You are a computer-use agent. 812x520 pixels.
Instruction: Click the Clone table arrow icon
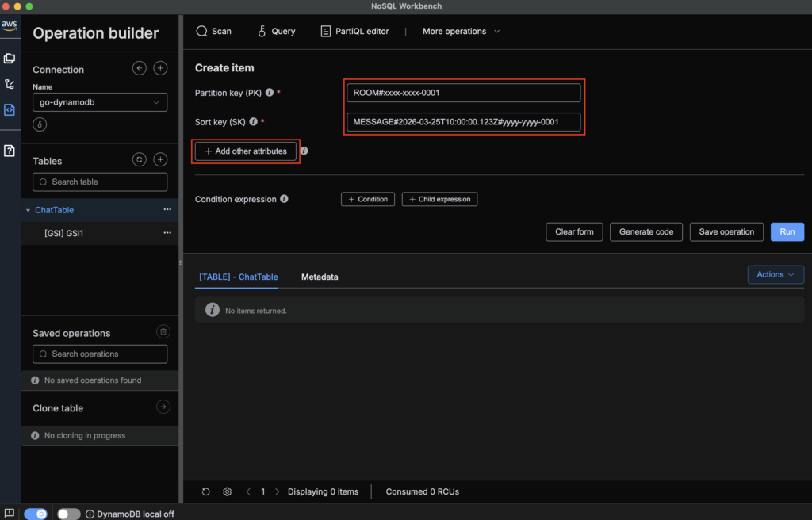(x=163, y=407)
